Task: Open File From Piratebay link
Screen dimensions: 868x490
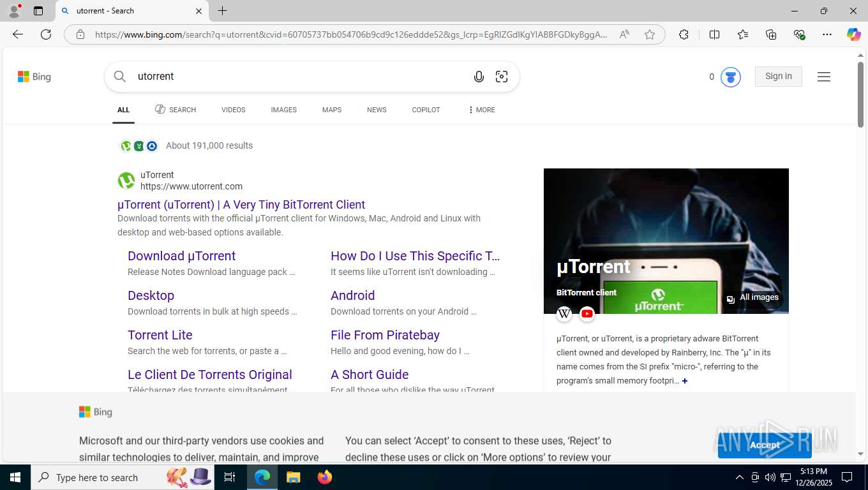Action: point(385,335)
